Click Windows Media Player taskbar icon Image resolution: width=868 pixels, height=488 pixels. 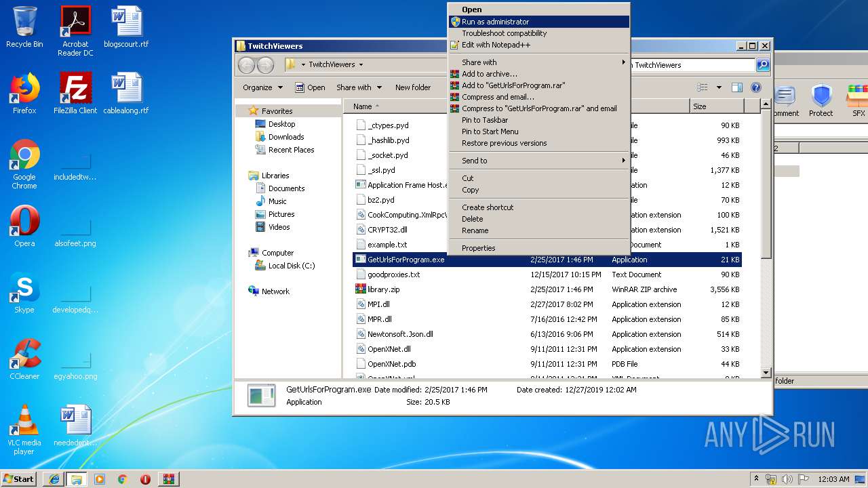pos(100,479)
